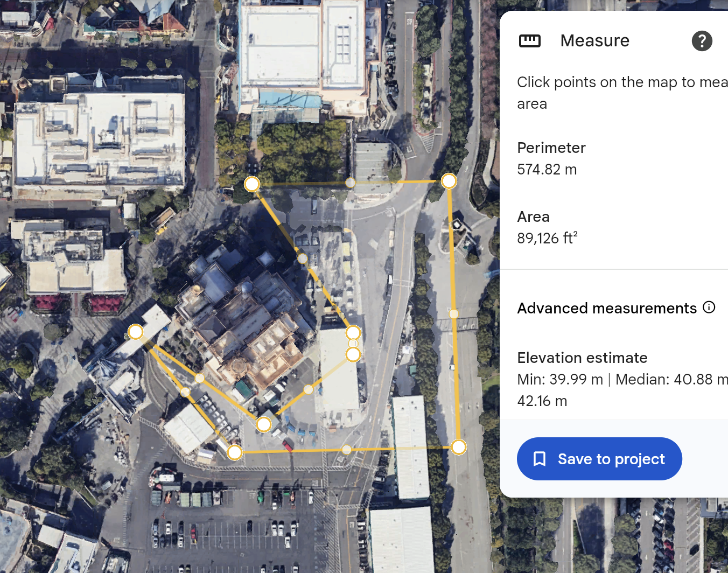Screen dimensions: 728x573
Task: Select the westernmost polygon vertex
Action: (136, 332)
